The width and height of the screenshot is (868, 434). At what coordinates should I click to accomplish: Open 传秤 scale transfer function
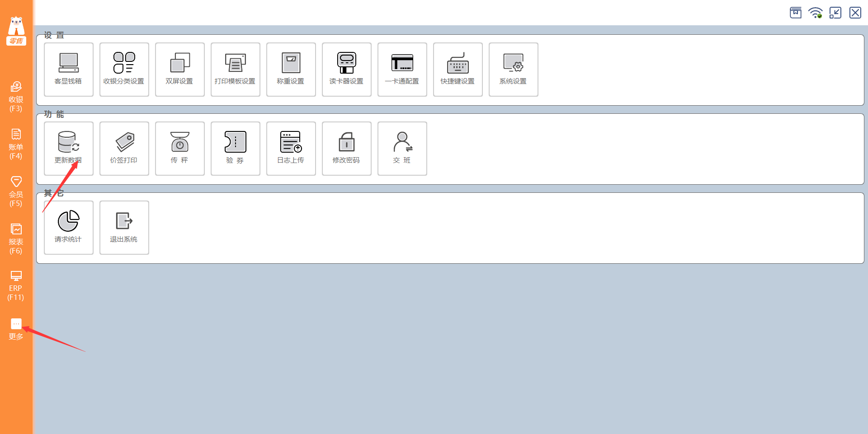pos(180,149)
